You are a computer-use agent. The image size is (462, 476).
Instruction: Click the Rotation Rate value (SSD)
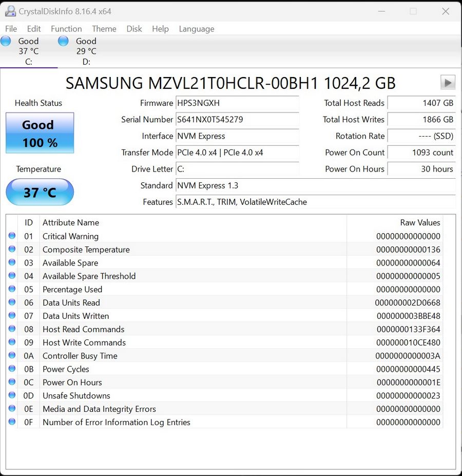tap(421, 136)
